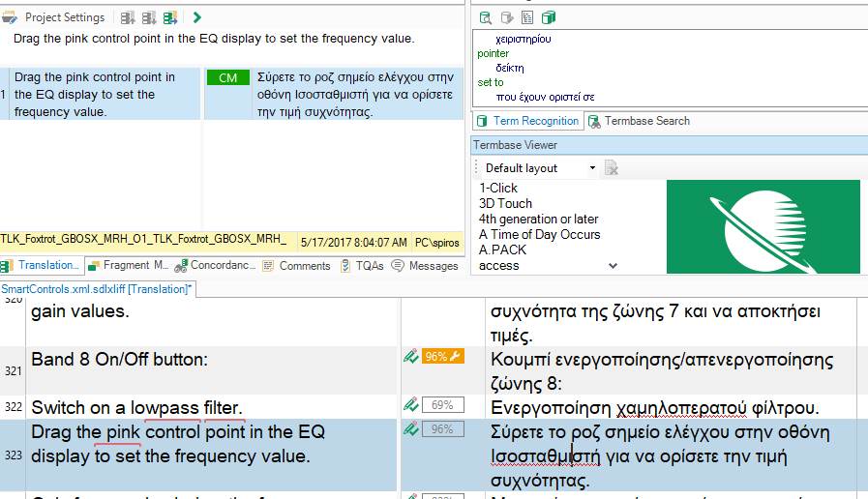Screen dimensions: 868x499
Task: Click translation memory name TLK_Foxtrot_GBOSX_MRH
Action: [143, 239]
